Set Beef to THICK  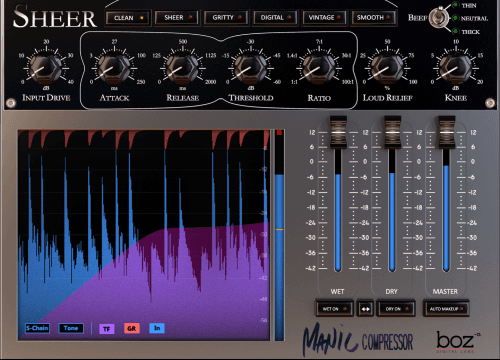click(x=467, y=32)
